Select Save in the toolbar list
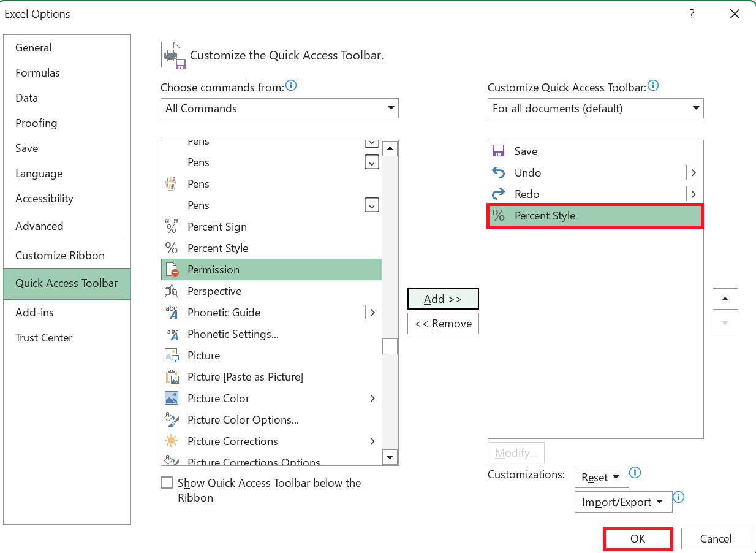This screenshot has width=756, height=553. (595, 151)
